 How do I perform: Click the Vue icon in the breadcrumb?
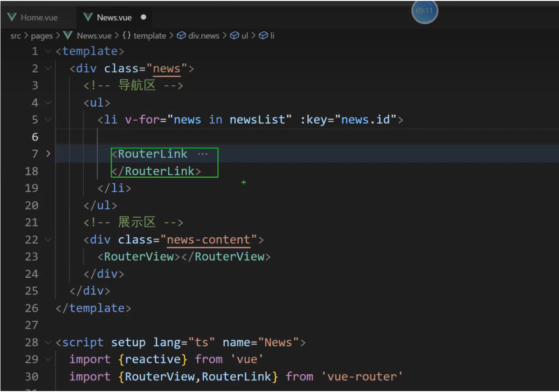point(68,35)
